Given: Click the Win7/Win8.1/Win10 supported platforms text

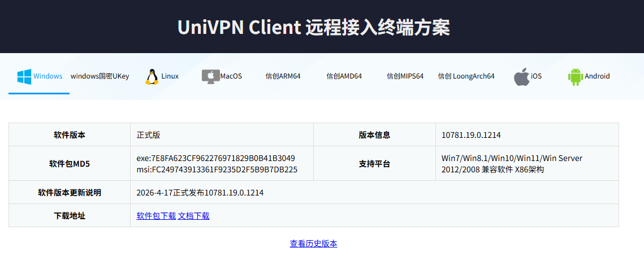Looking at the screenshot, I should (512, 164).
